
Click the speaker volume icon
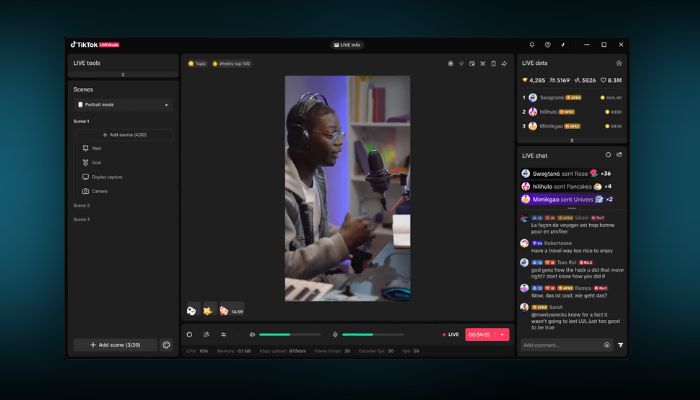tap(252, 334)
